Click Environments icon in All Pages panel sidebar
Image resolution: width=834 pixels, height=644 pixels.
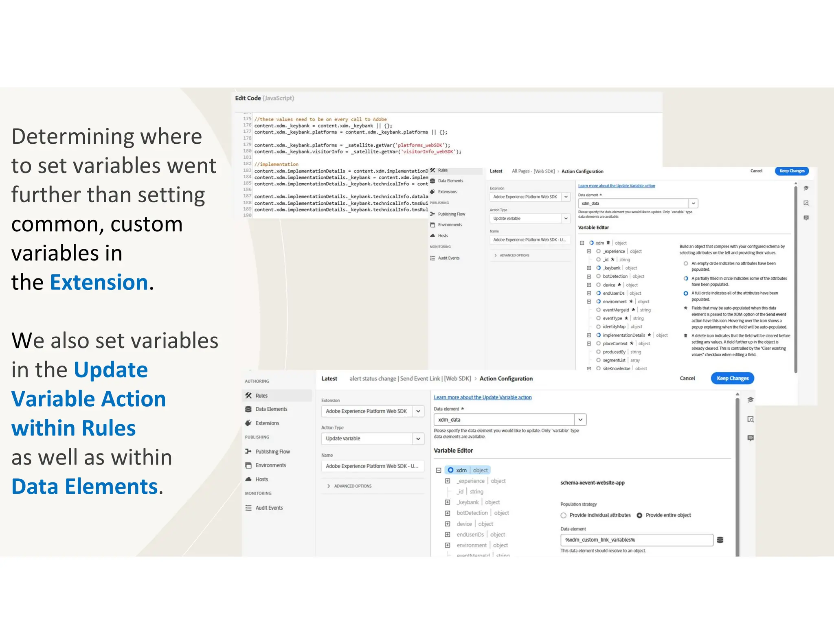432,225
